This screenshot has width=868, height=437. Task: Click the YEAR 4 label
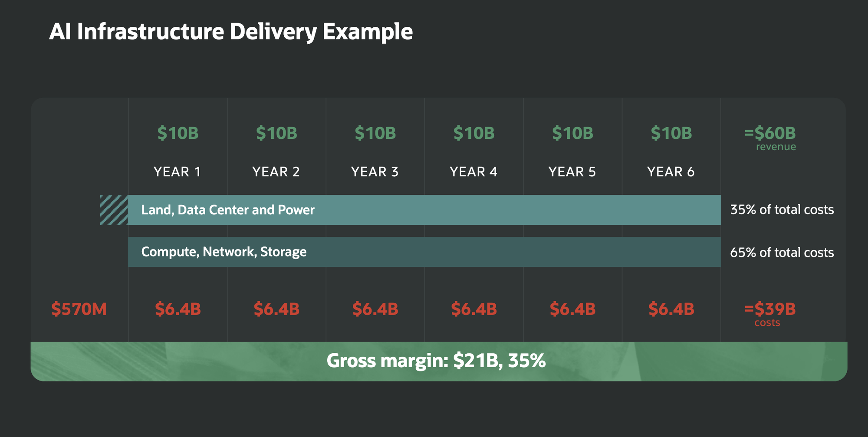(x=473, y=172)
